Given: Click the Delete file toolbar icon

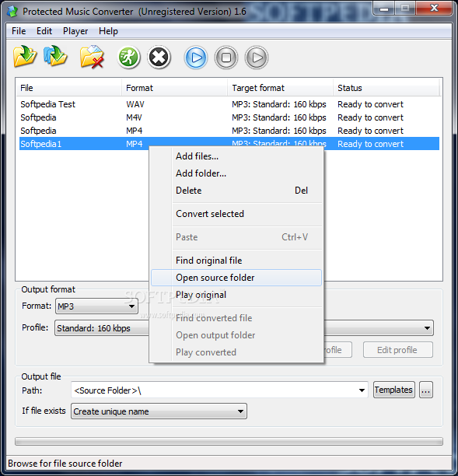Looking at the screenshot, I should (x=92, y=57).
